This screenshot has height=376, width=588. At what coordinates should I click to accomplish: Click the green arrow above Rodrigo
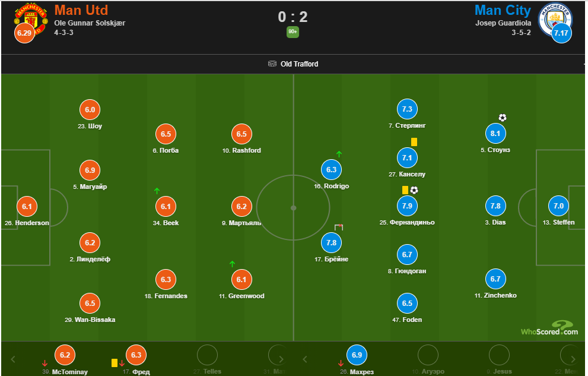coord(339,154)
